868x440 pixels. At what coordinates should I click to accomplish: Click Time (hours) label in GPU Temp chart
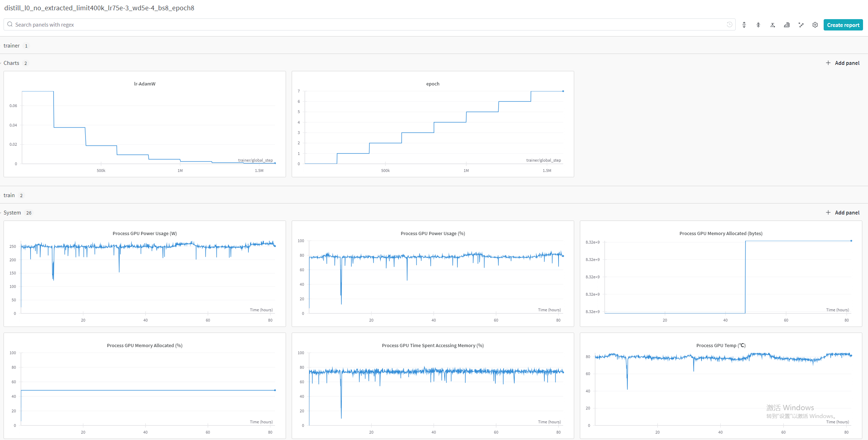pyautogui.click(x=837, y=422)
